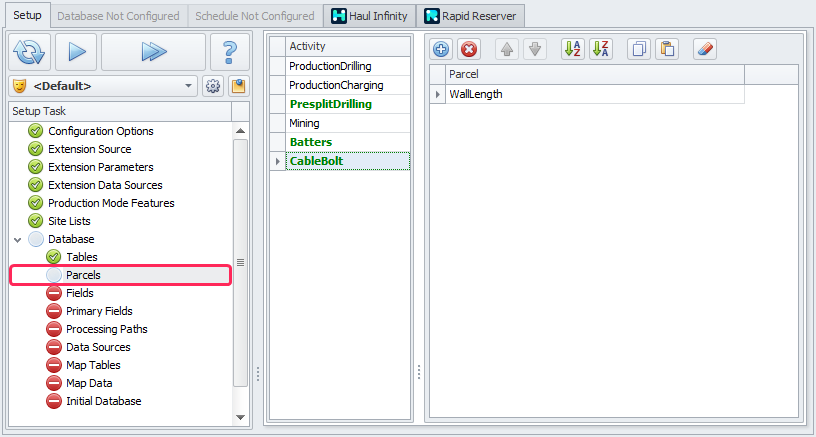Image resolution: width=816 pixels, height=437 pixels.
Task: Select Production Mode Features task
Action: coord(111,203)
